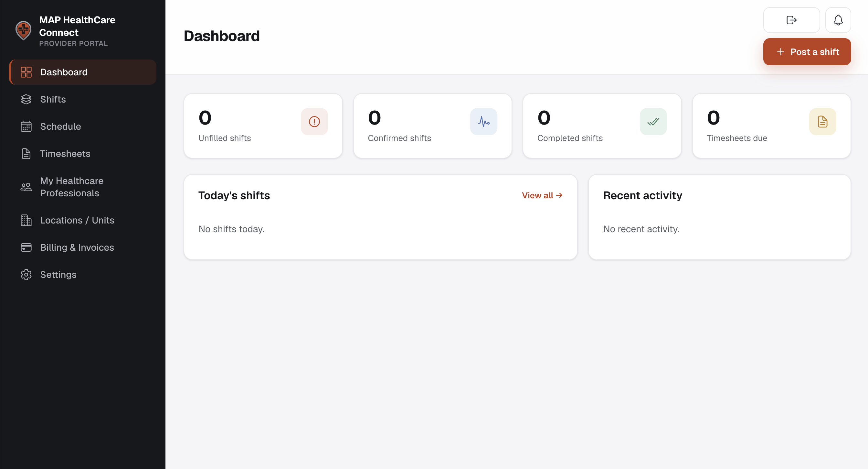868x469 pixels.
Task: Click the Unfilled shifts label
Action: 224,138
